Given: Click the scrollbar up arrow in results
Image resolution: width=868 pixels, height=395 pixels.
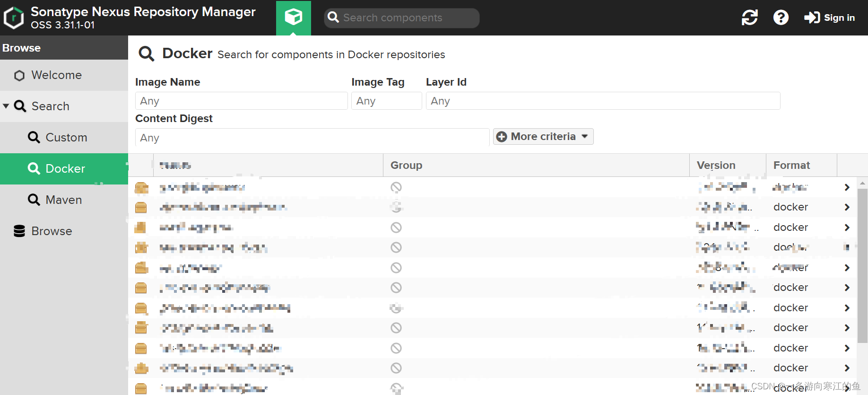Looking at the screenshot, I should 862,183.
